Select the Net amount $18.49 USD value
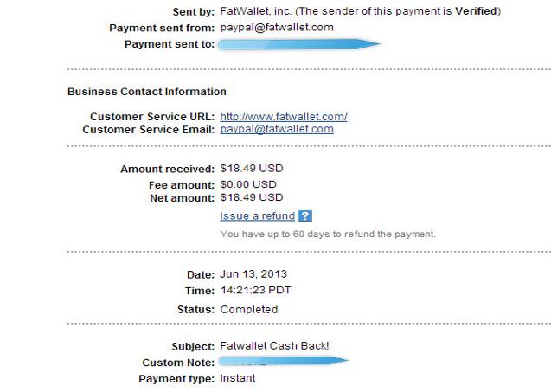The image size is (551, 392). pyautogui.click(x=252, y=197)
